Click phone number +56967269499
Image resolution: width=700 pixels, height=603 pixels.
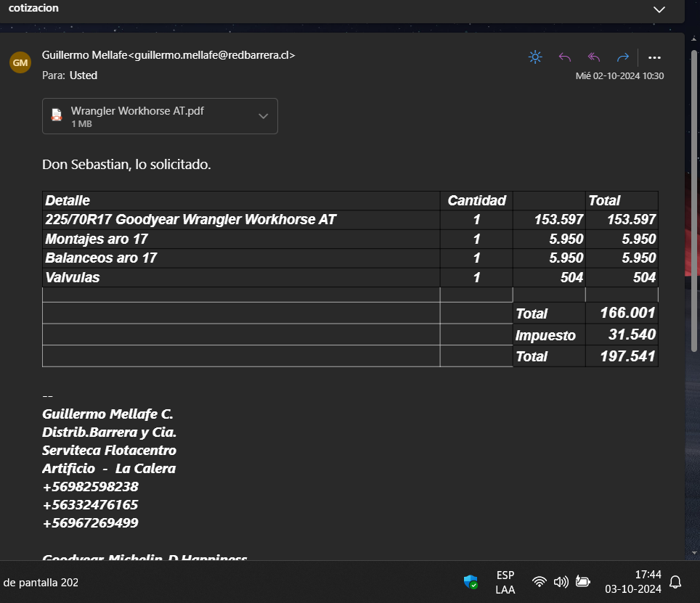point(90,522)
